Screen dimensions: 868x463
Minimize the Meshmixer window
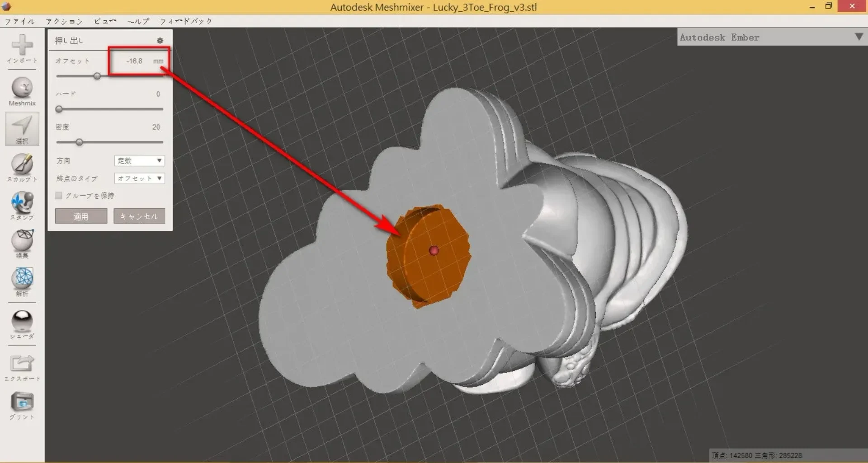pos(812,7)
